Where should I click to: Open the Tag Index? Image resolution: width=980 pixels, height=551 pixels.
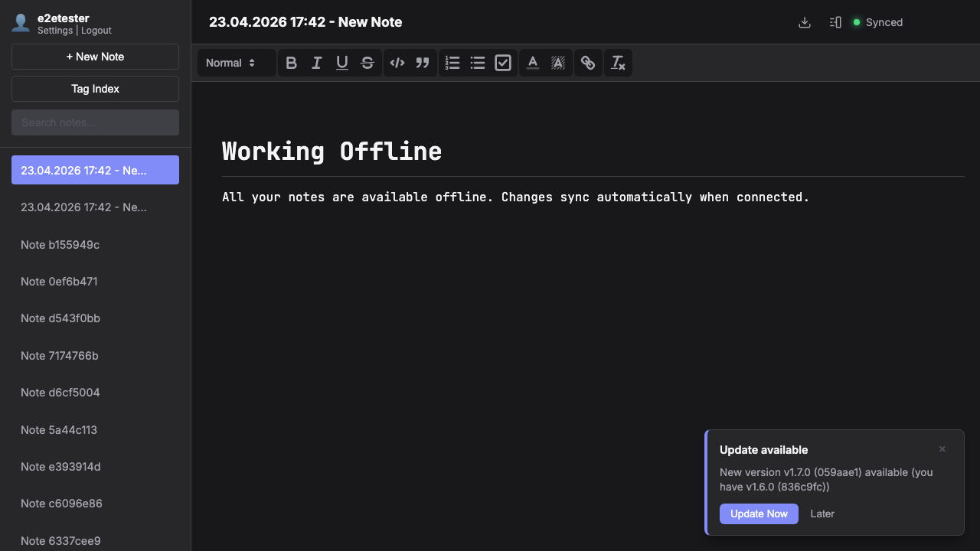click(95, 89)
